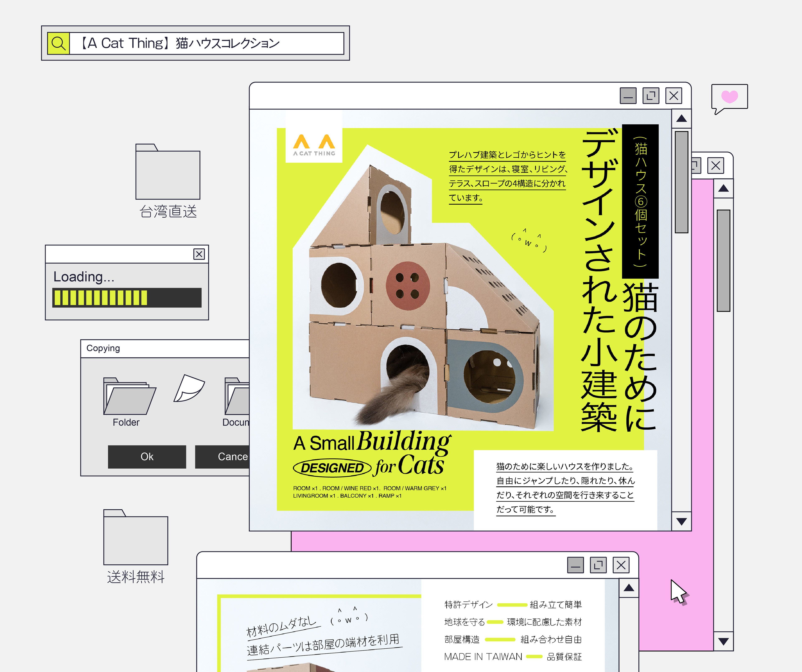Close the main cat house window
The image size is (802, 672).
(674, 95)
